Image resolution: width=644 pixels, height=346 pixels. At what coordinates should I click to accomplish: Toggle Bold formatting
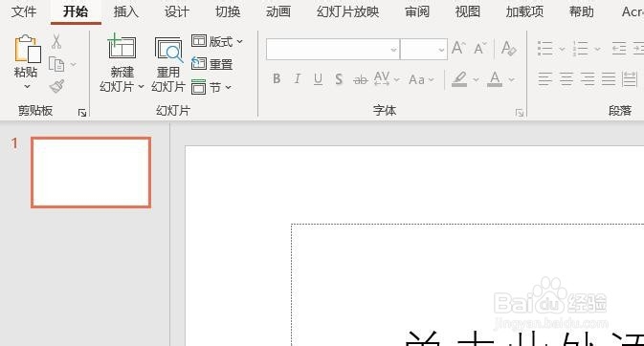277,78
